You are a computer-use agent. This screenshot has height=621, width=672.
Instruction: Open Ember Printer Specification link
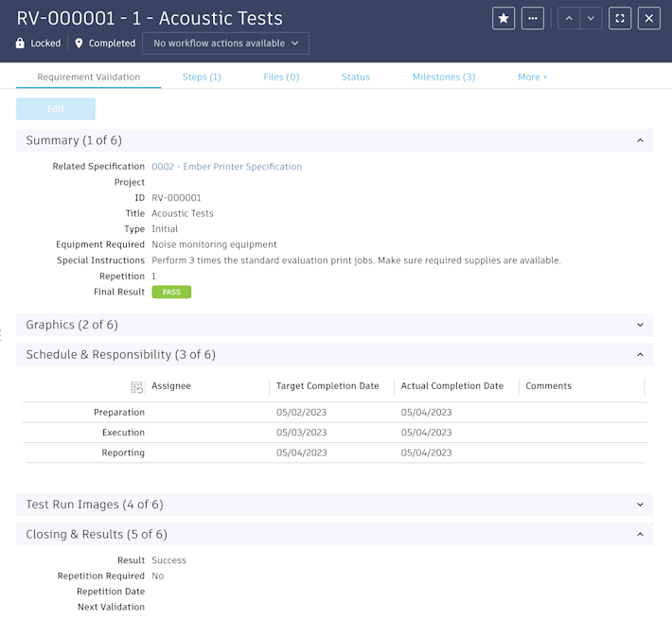(227, 167)
